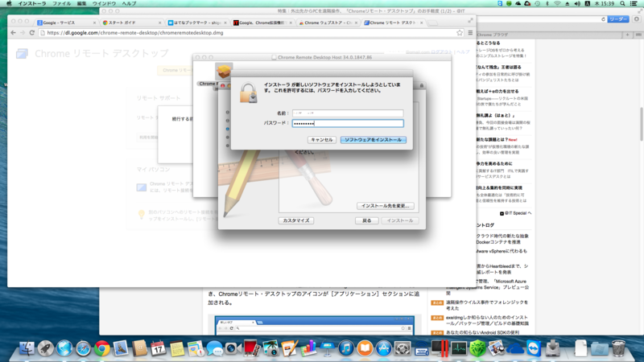Switch to the Chrome リモート デスクトップ tab

[393, 23]
